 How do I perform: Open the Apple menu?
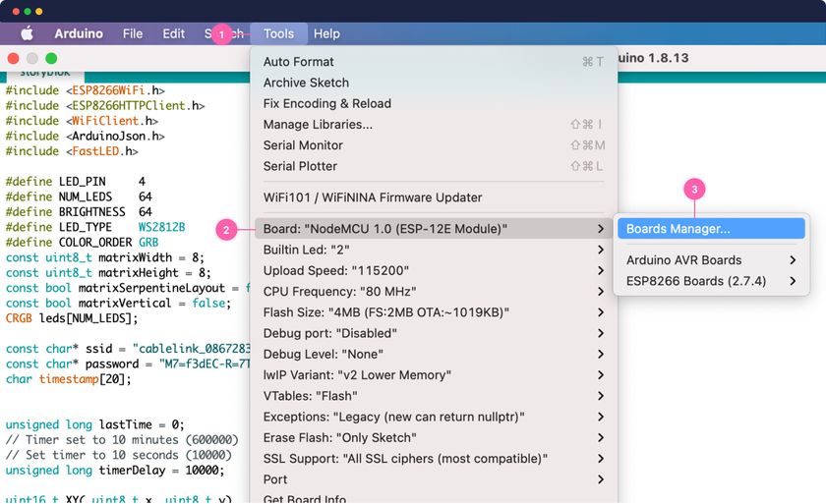pyautogui.click(x=27, y=33)
